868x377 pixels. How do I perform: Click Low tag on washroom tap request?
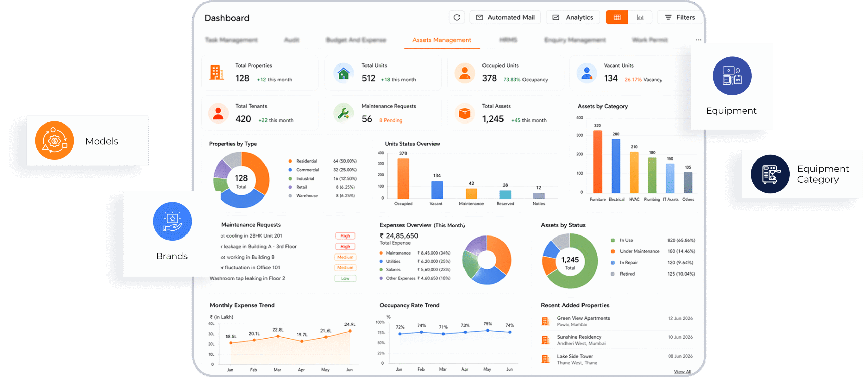pyautogui.click(x=345, y=278)
